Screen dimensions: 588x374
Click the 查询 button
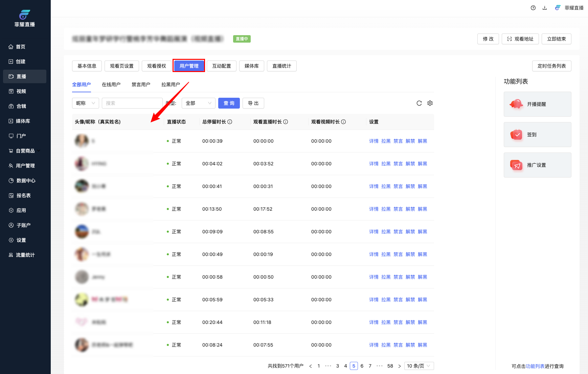coord(229,103)
